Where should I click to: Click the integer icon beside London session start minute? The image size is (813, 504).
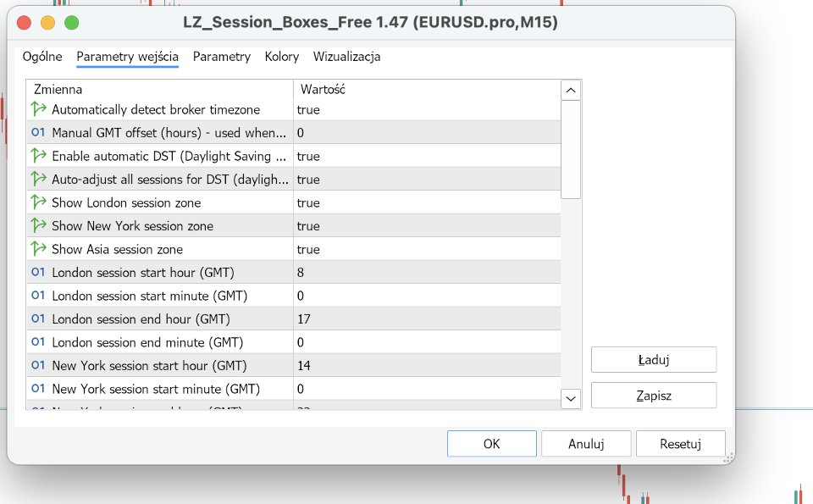click(38, 295)
